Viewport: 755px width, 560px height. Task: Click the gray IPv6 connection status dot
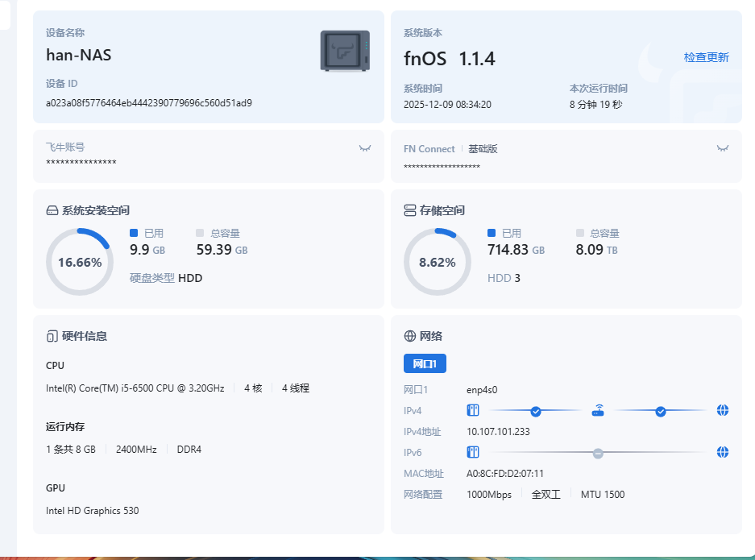[x=598, y=453]
